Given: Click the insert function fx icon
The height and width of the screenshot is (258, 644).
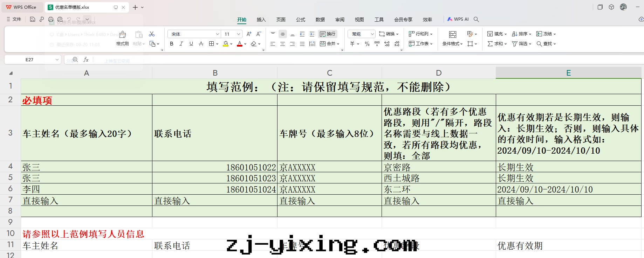Looking at the screenshot, I should point(86,60).
